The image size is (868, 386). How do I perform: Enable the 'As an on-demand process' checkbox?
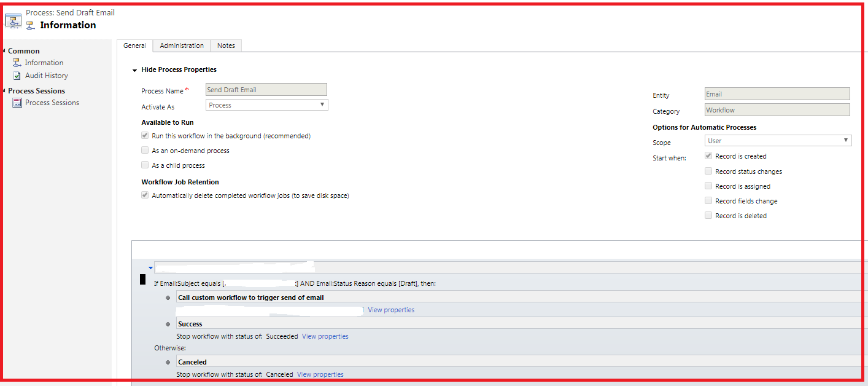[x=145, y=149]
